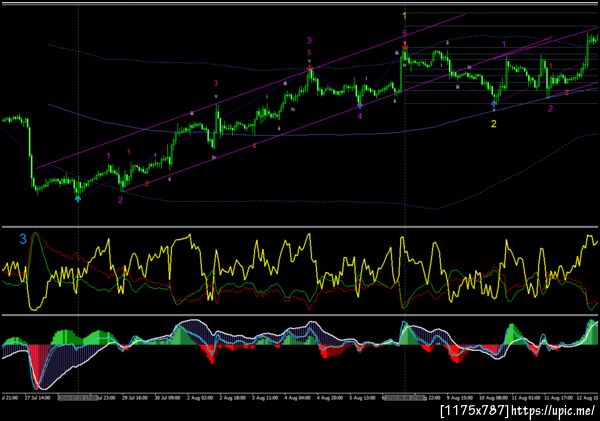This screenshot has height=421, width=600.
Task: Select the gray highlighted date marker after 5 Aug 13:00
Action: coord(404,398)
